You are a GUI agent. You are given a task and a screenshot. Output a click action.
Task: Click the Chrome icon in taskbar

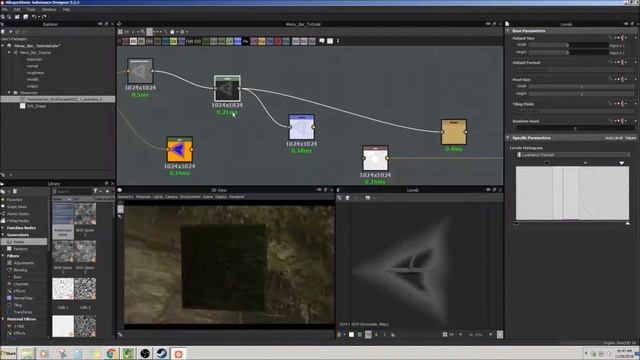point(111,353)
